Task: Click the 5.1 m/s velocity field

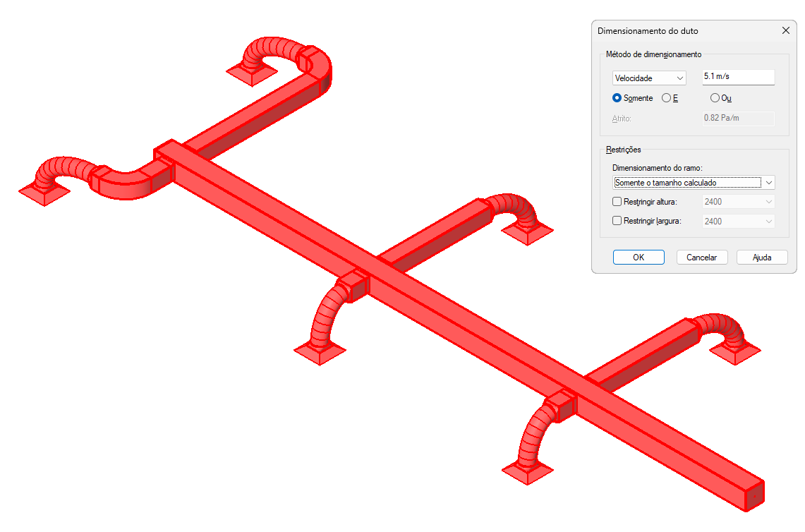Action: point(738,76)
